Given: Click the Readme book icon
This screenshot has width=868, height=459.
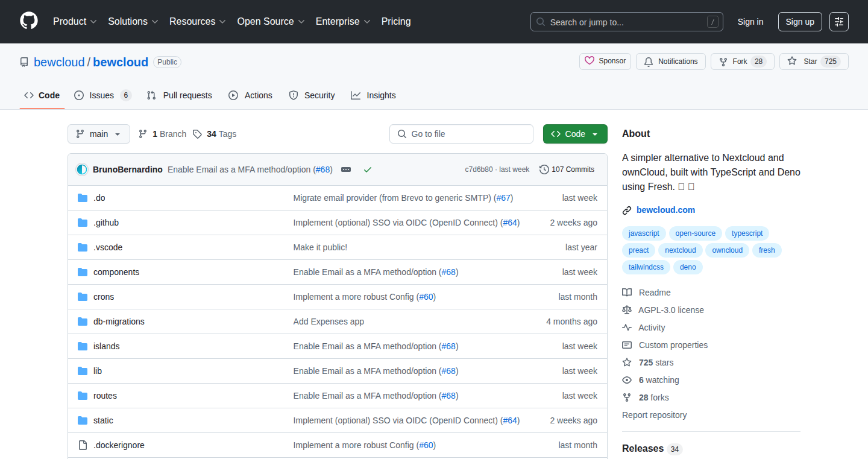Looking at the screenshot, I should 627,293.
